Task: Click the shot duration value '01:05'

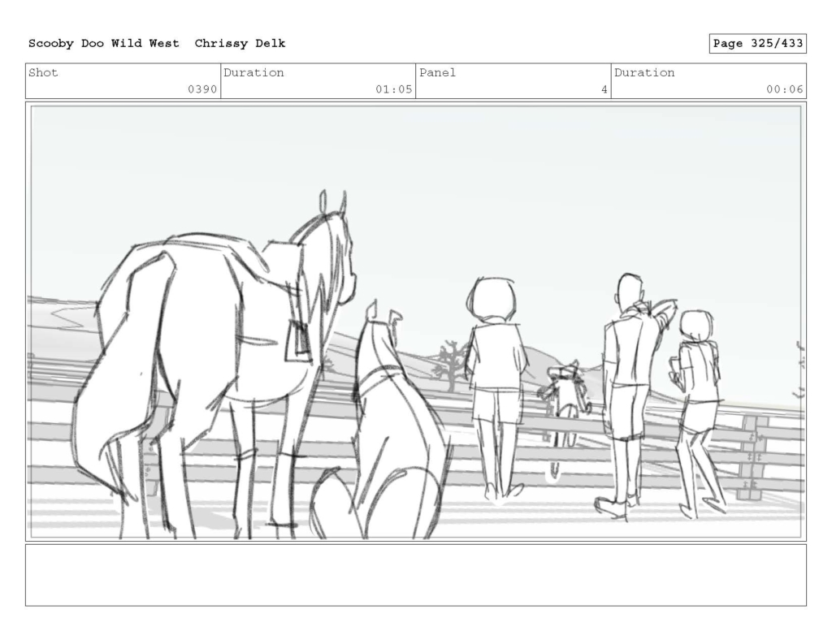Action: pyautogui.click(x=394, y=89)
